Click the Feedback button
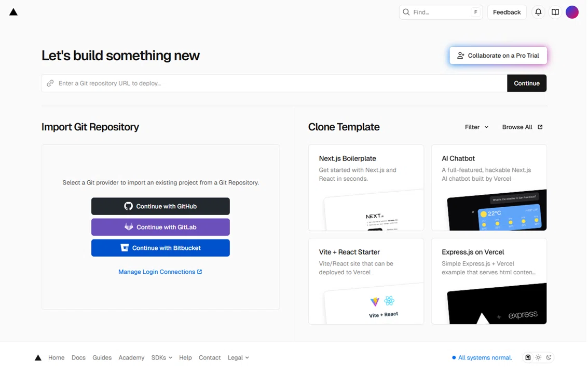 point(507,12)
